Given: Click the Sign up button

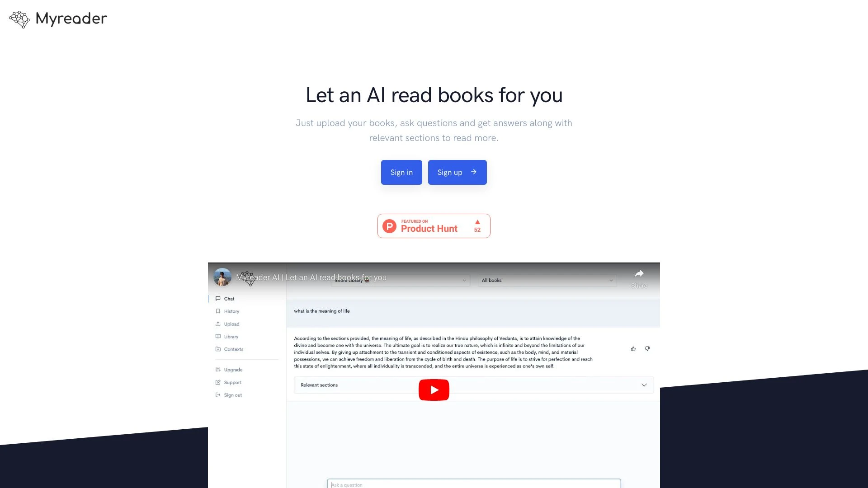Looking at the screenshot, I should tap(457, 172).
